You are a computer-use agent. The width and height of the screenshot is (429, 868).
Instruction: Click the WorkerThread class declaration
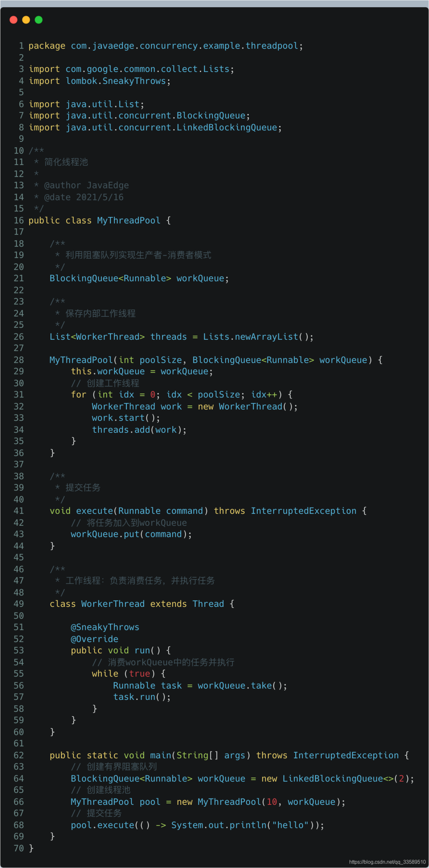113,604
